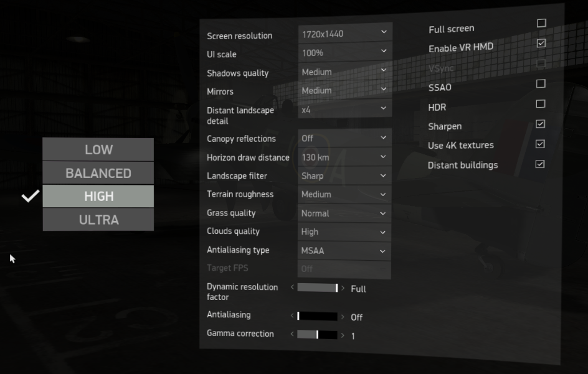Enable the SSAO checkbox

click(x=541, y=83)
